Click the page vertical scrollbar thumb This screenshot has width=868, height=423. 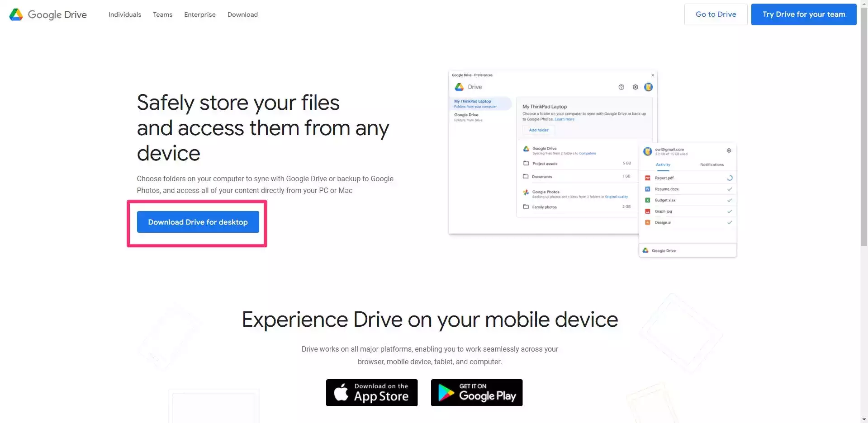[864, 127]
